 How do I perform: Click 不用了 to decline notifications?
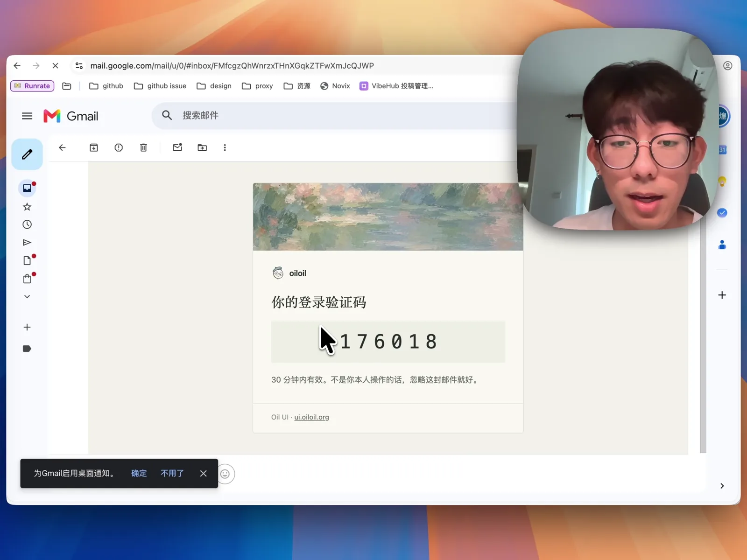click(172, 473)
